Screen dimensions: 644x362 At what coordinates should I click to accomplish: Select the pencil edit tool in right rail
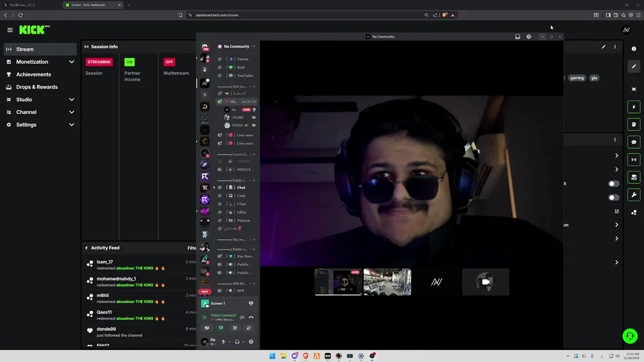[634, 66]
